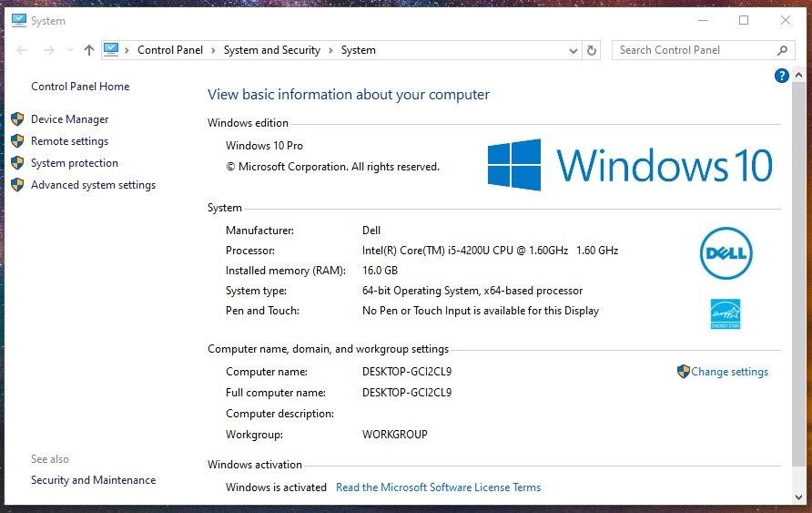The width and height of the screenshot is (812, 513).
Task: Minimize the System window
Action: tap(703, 20)
